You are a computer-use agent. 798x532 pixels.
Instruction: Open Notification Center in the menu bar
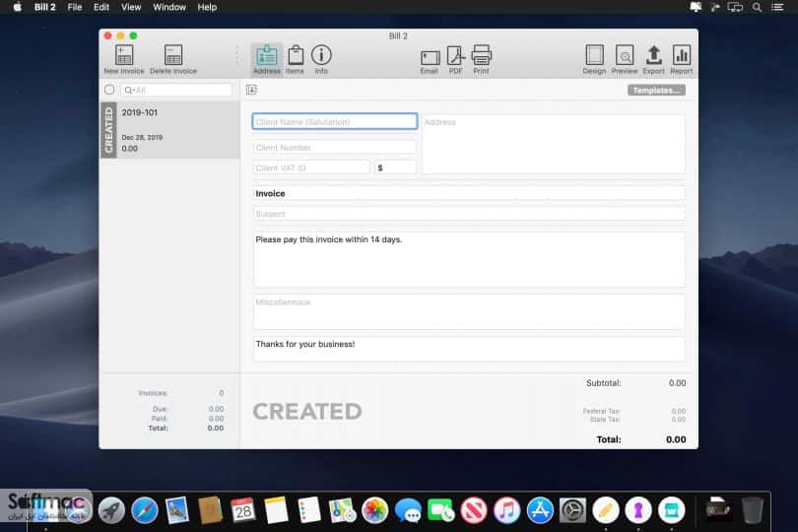coord(777,7)
